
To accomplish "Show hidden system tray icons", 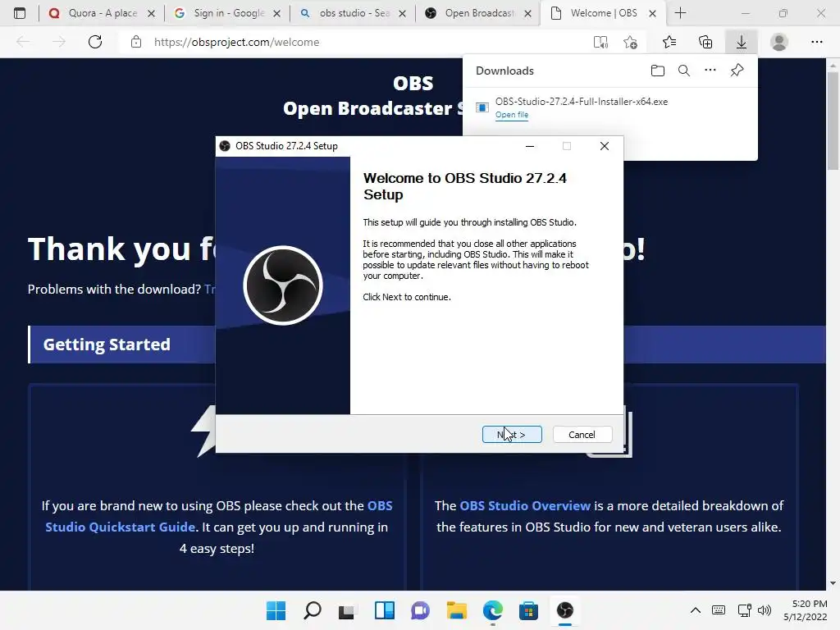I will coord(696,610).
